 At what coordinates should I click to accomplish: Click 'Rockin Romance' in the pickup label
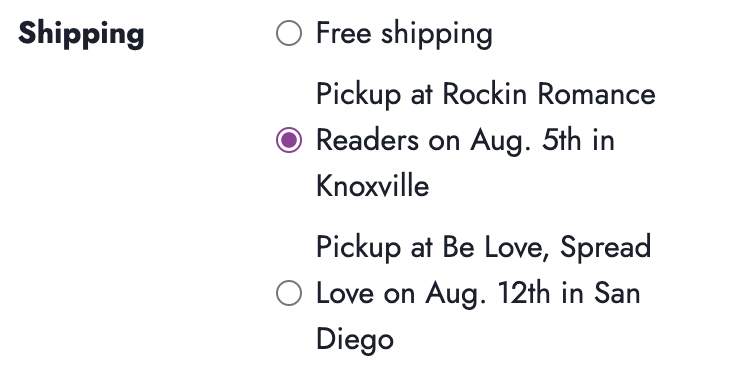[x=549, y=94]
